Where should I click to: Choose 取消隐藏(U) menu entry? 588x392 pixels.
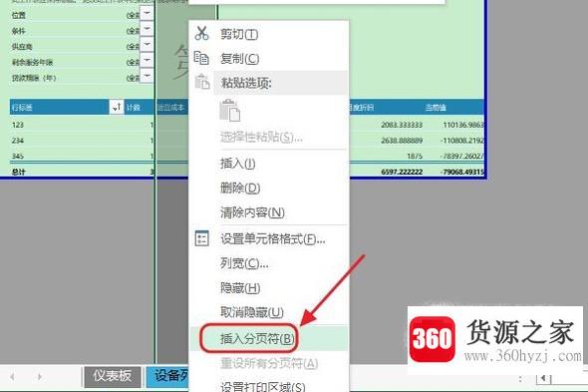point(269,312)
